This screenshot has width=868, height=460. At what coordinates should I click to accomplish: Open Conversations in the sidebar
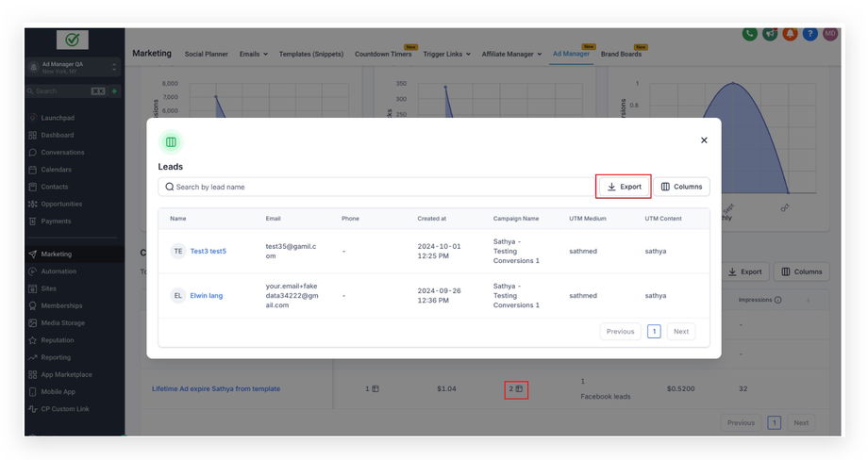tap(62, 152)
